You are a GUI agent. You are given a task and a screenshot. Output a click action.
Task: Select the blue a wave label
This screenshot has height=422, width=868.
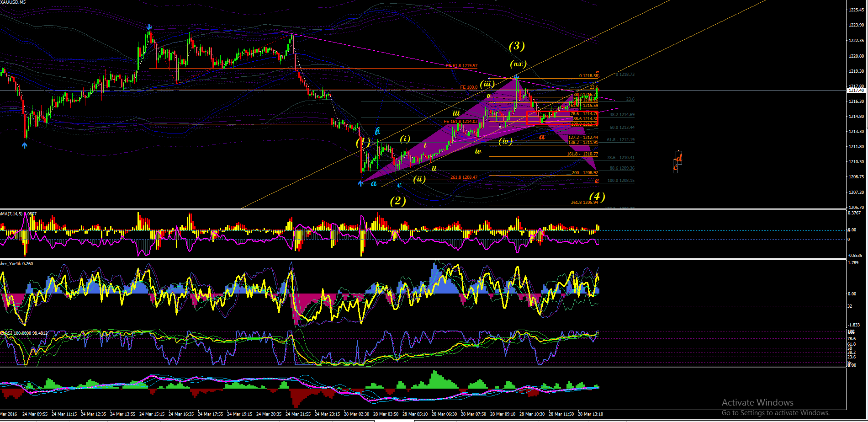tap(374, 184)
